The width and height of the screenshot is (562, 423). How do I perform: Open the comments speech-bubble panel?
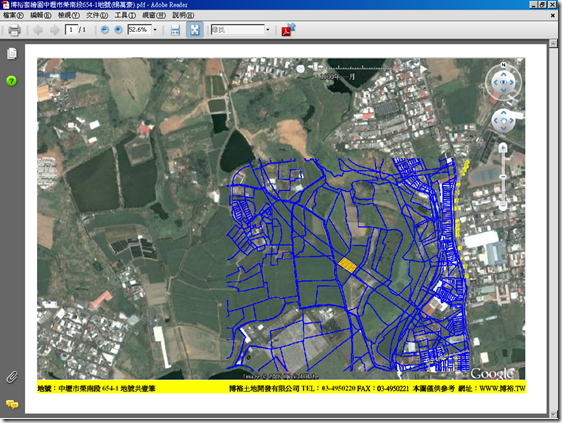pos(12,404)
